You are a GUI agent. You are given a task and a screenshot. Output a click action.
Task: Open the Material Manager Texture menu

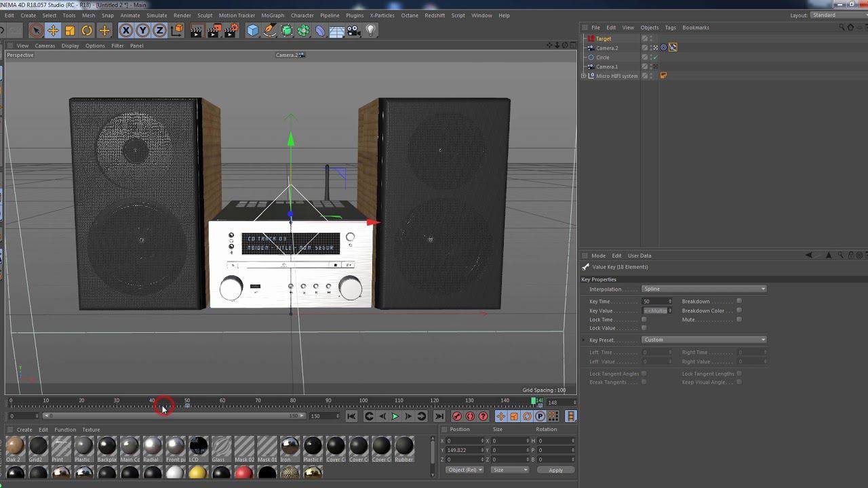click(91, 430)
